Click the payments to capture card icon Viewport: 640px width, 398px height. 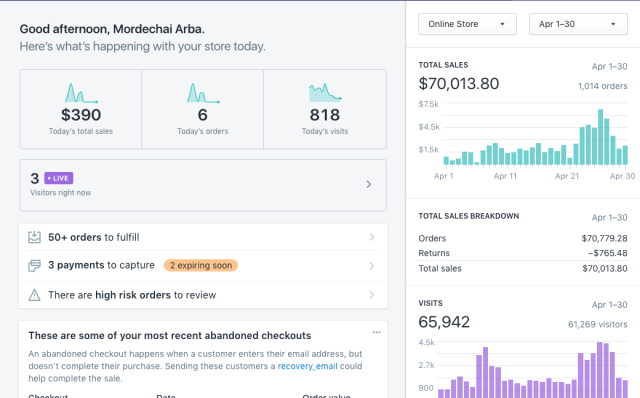coord(34,266)
